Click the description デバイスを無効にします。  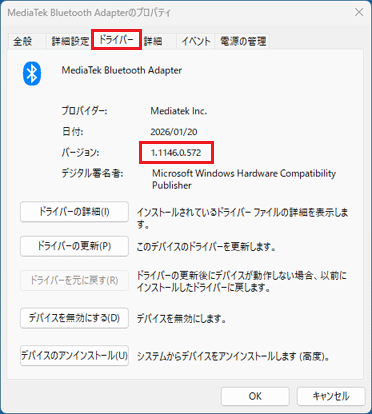click(x=182, y=319)
